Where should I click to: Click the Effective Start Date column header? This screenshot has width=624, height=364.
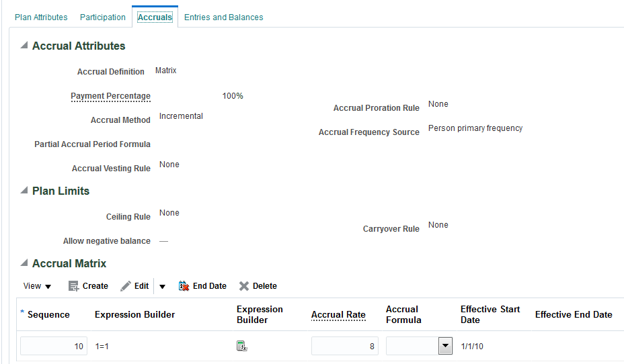490,314
